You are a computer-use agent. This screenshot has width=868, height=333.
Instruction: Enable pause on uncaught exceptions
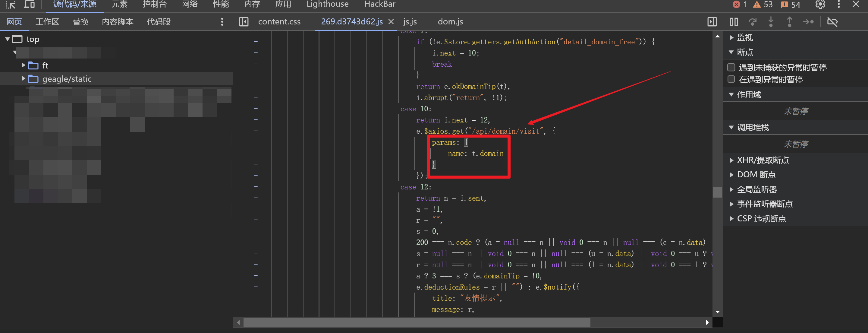coord(731,68)
